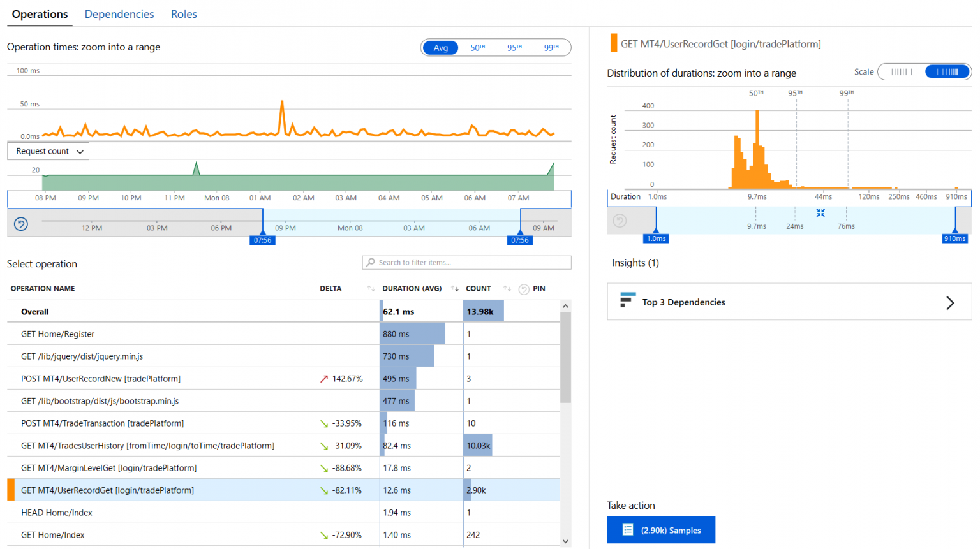This screenshot has width=980, height=549.
Task: Click the sort arrows next to DELTA header
Action: click(370, 288)
